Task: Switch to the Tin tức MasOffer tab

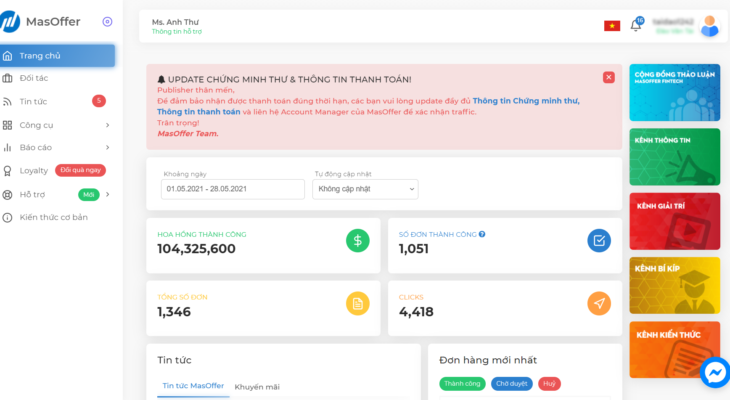Action: tap(193, 386)
